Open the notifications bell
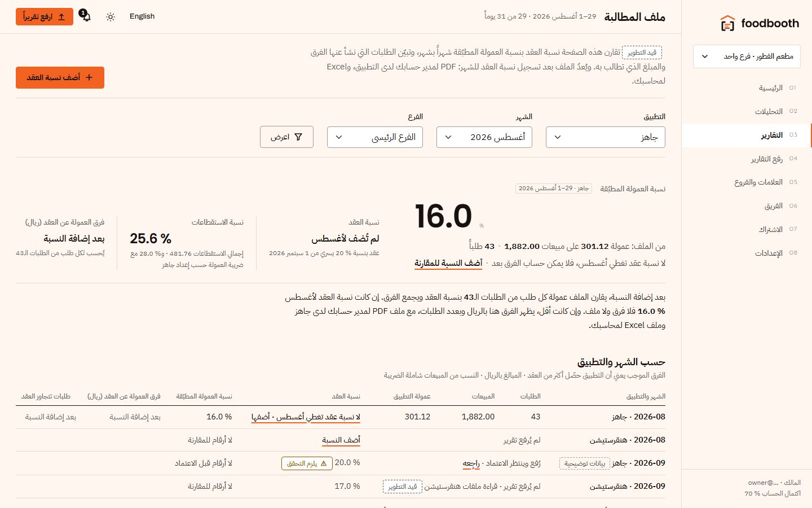Screen dimensions: 812x508 coord(85,16)
